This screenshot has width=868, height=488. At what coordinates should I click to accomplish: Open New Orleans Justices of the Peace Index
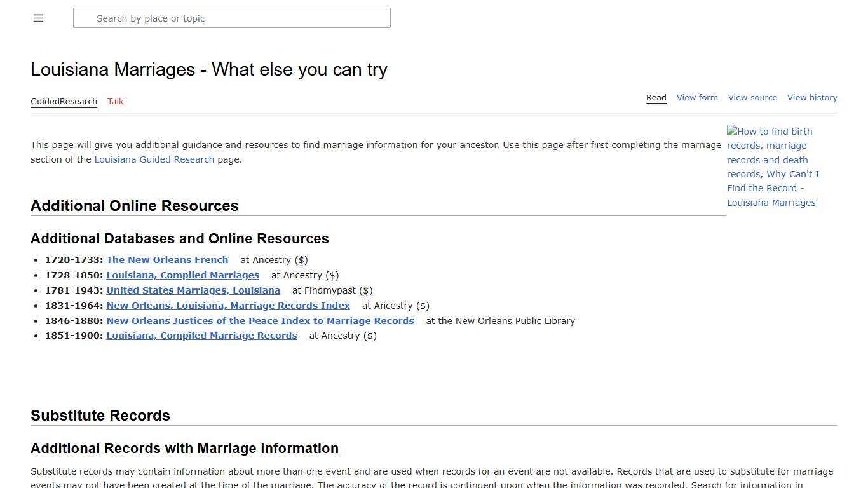tap(260, 320)
